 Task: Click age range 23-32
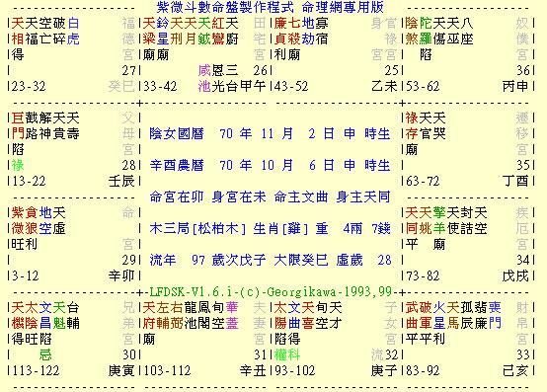coord(29,86)
